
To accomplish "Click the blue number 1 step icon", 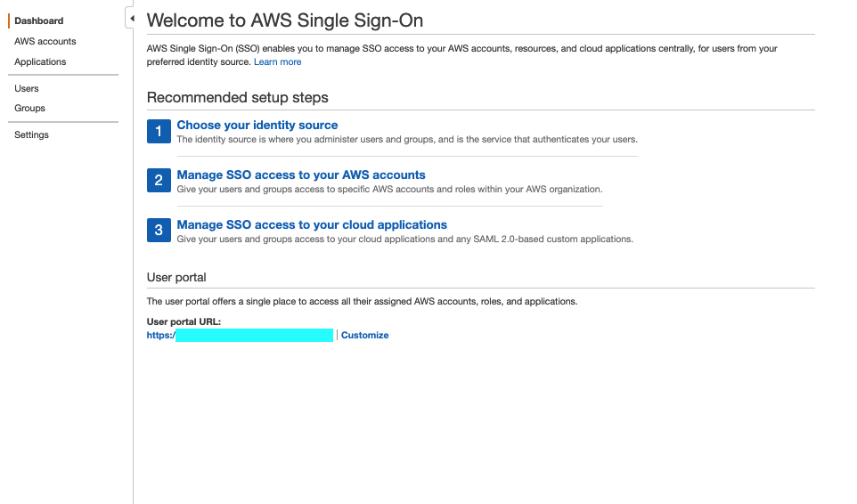I will tap(159, 131).
